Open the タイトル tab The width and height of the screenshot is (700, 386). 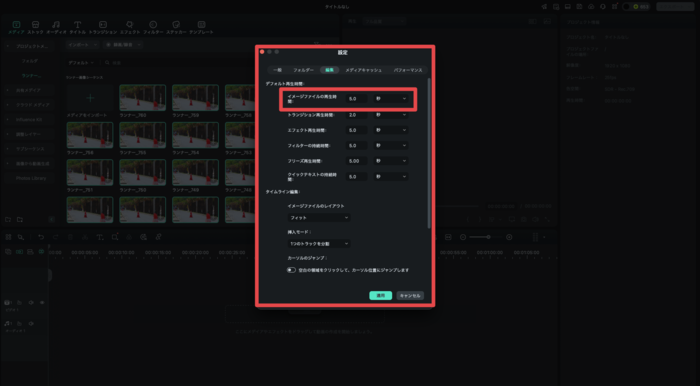coord(78,28)
